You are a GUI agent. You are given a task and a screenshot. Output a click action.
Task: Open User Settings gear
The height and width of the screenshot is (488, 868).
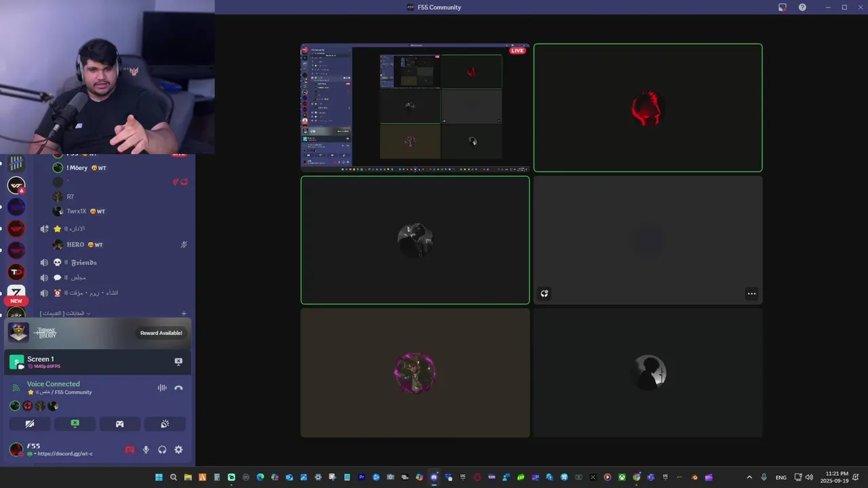pos(178,449)
